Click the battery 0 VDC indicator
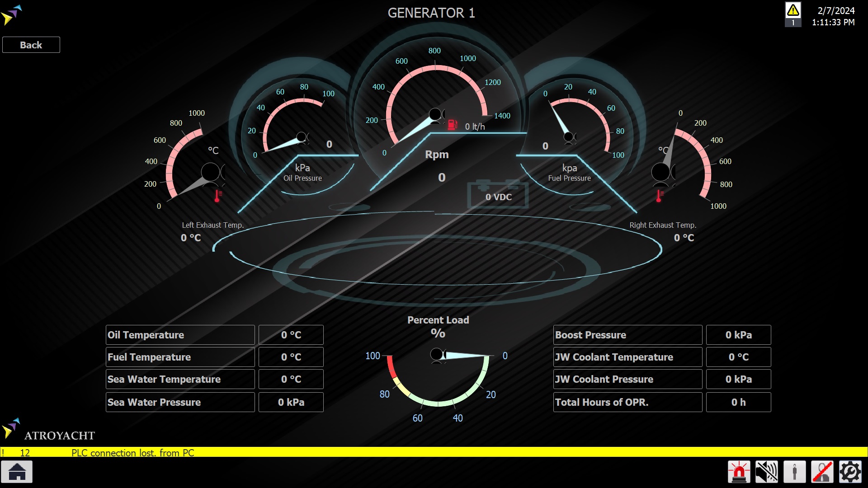The image size is (868, 488). point(498,196)
